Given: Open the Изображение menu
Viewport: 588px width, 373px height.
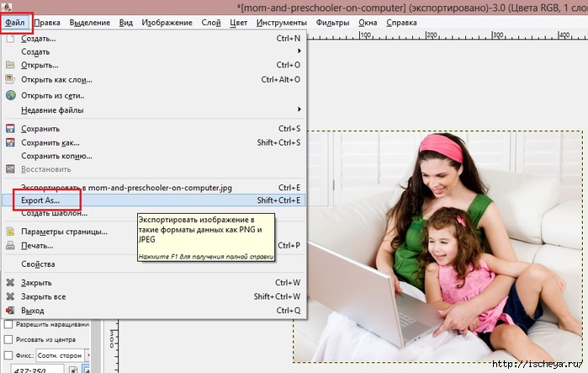Looking at the screenshot, I should [x=167, y=23].
